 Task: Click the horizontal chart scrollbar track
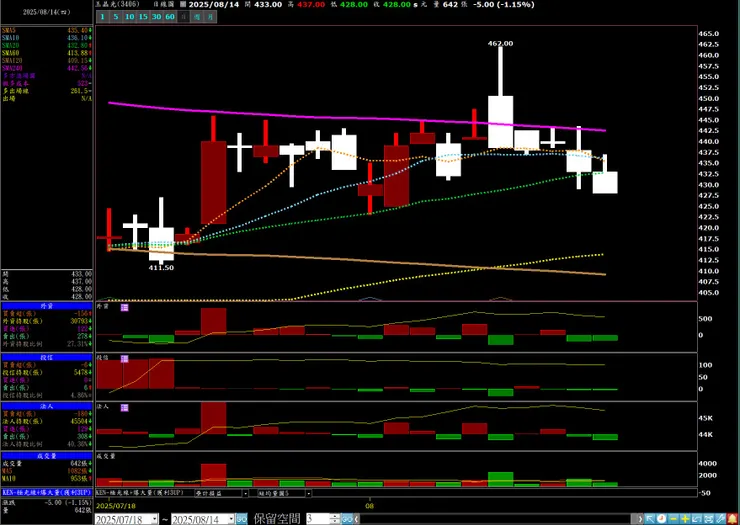pos(496,519)
